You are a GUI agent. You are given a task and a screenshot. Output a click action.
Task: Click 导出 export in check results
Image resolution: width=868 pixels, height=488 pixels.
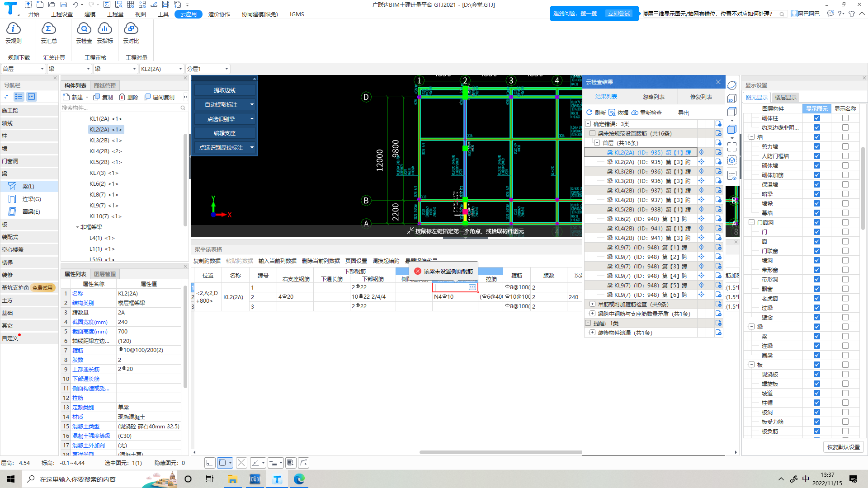(x=683, y=113)
